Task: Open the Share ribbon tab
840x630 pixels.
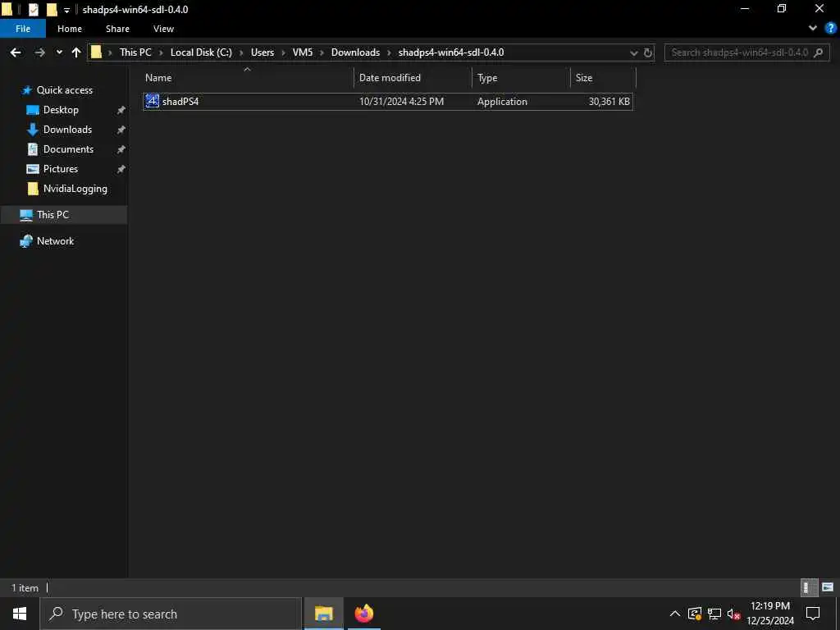Action: click(117, 29)
